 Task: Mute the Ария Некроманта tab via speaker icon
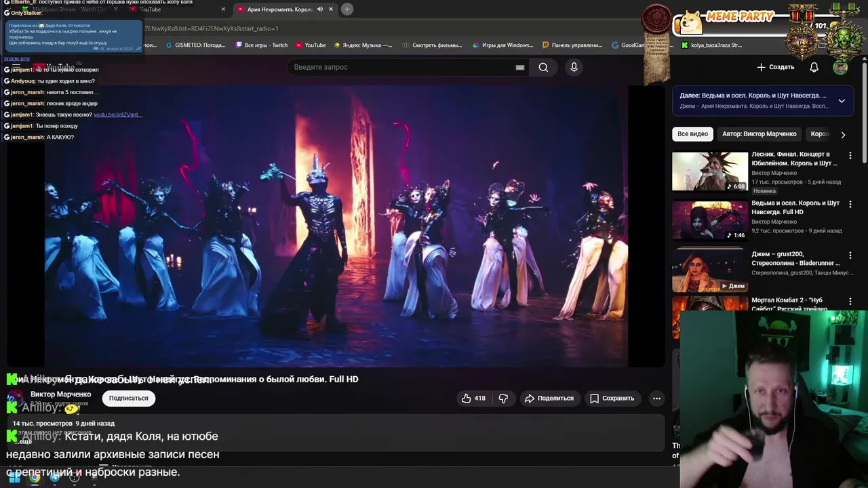(320, 9)
